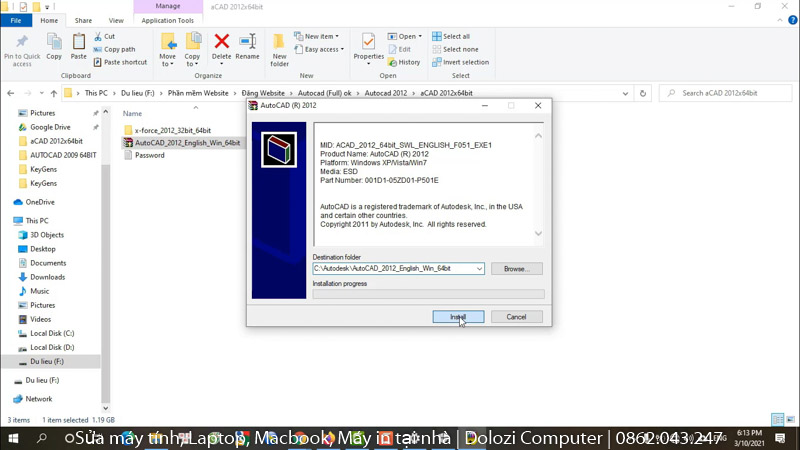Open the Easy access dropdown
800x450 pixels.
point(319,49)
